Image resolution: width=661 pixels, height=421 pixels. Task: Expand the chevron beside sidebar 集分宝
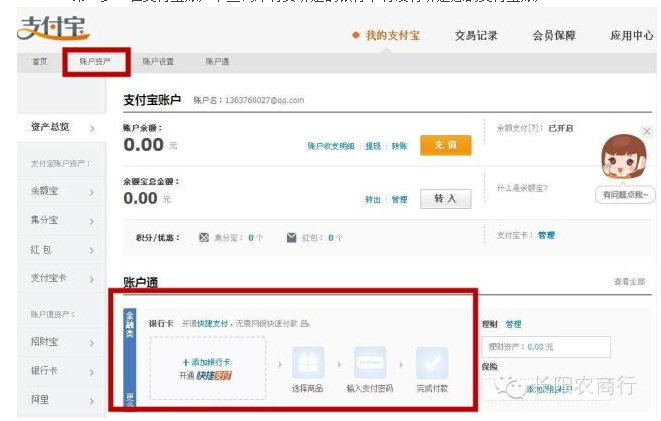(92, 222)
